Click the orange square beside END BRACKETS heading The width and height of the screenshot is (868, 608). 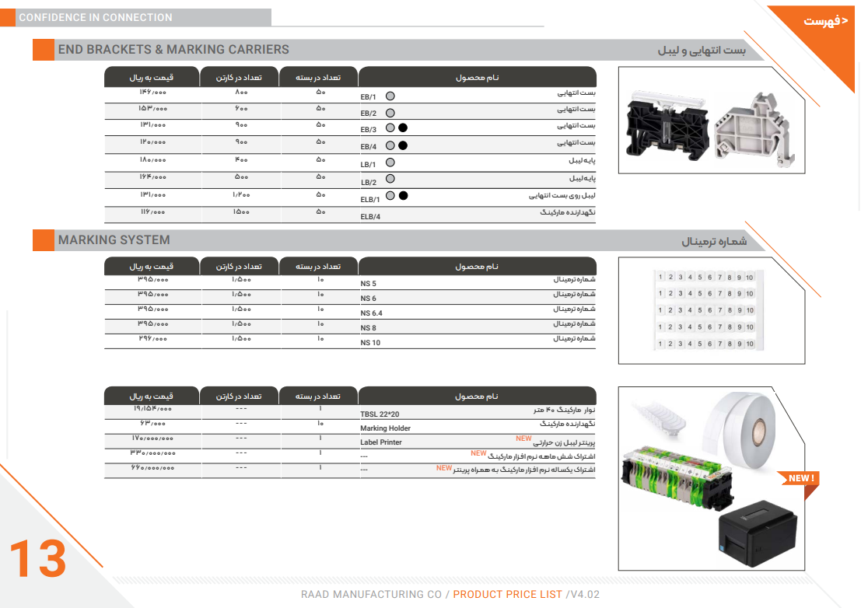coord(43,50)
